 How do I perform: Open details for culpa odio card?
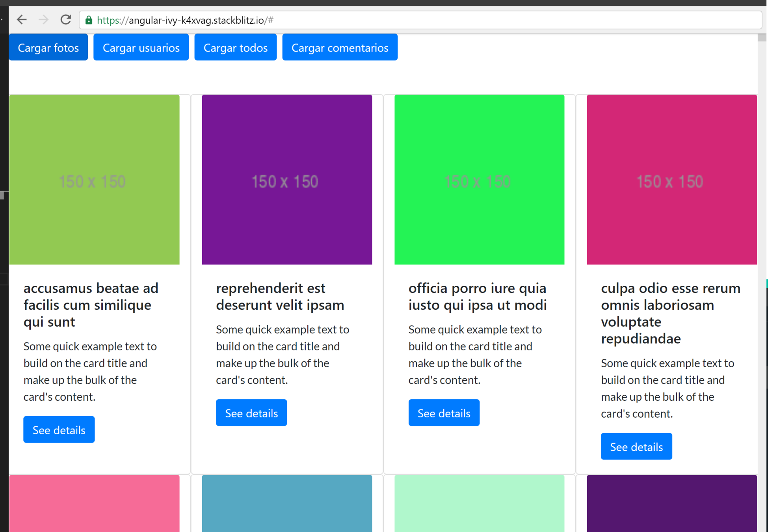click(x=636, y=446)
